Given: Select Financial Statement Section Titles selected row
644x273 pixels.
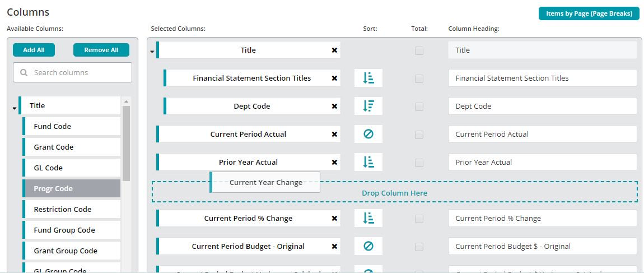Looking at the screenshot, I should (x=252, y=78).
